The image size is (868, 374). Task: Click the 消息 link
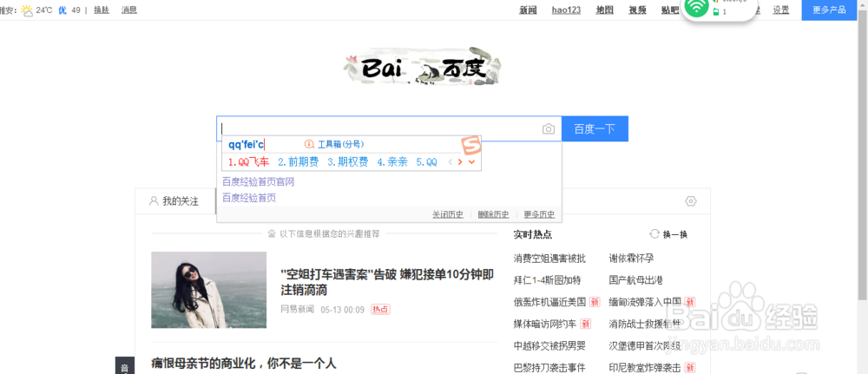129,10
